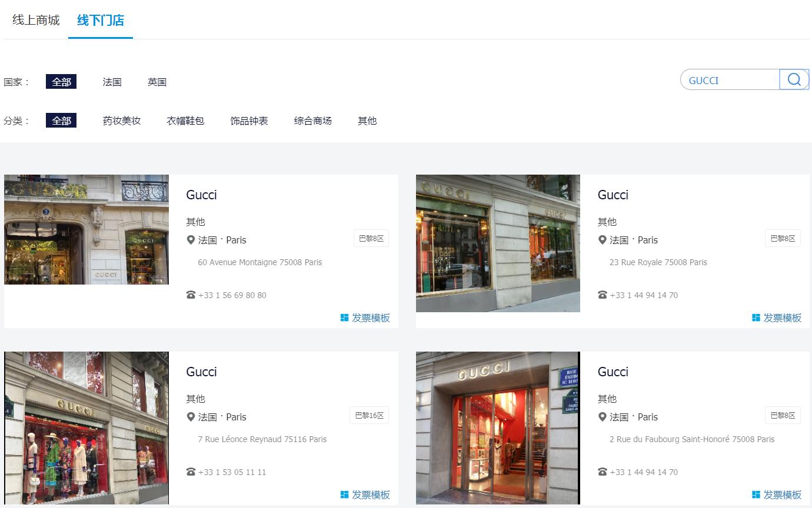
Task: Click the phone icon beside +33 1 56 69 80 80
Action: pyautogui.click(x=191, y=295)
